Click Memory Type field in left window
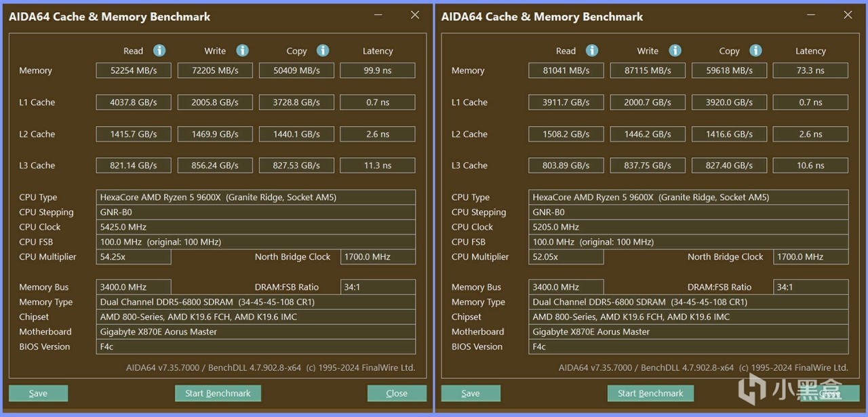 pos(256,302)
